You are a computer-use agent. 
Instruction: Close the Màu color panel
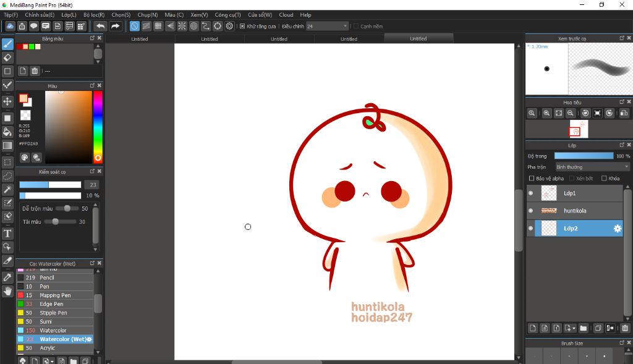[x=100, y=85]
